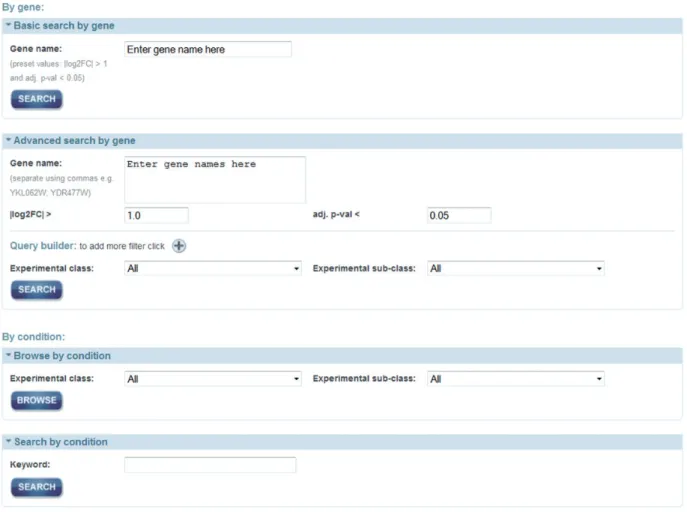Click SEARCH button under Advanced search
Screen dimensions: 687x512
click(37, 290)
